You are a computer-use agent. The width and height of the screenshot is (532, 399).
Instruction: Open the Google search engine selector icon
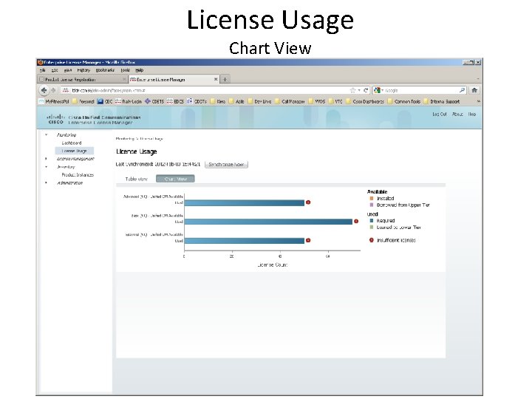pos(377,90)
